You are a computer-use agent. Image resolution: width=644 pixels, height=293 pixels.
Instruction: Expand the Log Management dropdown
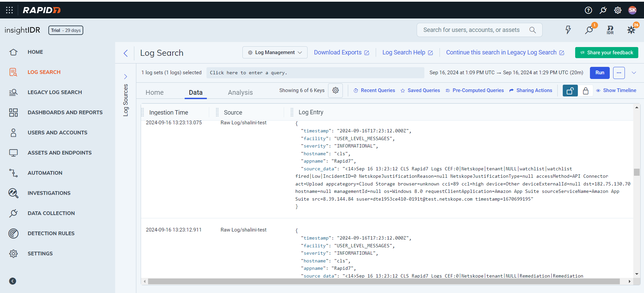click(x=275, y=52)
